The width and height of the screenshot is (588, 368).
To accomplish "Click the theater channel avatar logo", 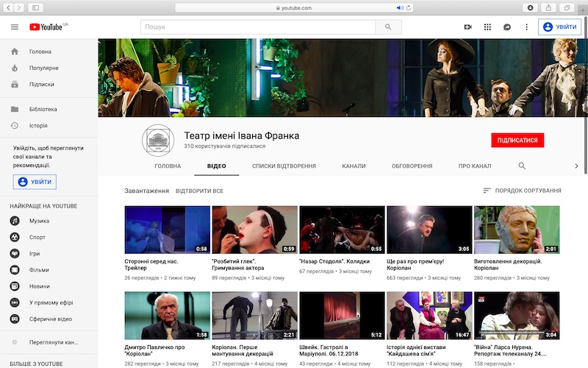I will [158, 141].
